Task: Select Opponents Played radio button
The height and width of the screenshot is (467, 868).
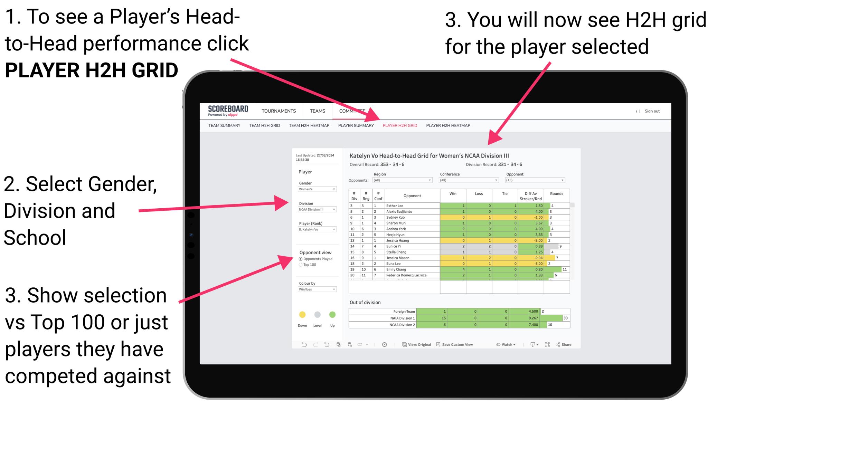Action: tap(300, 260)
